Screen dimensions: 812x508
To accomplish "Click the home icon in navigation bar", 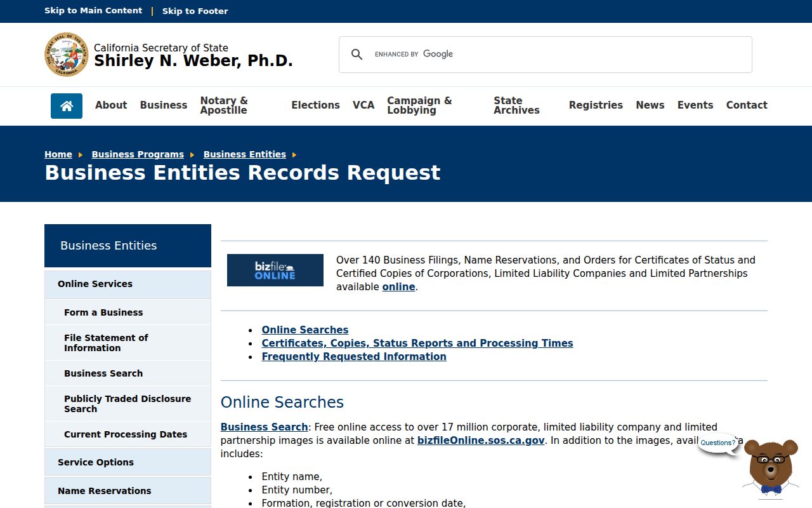I will [x=67, y=106].
